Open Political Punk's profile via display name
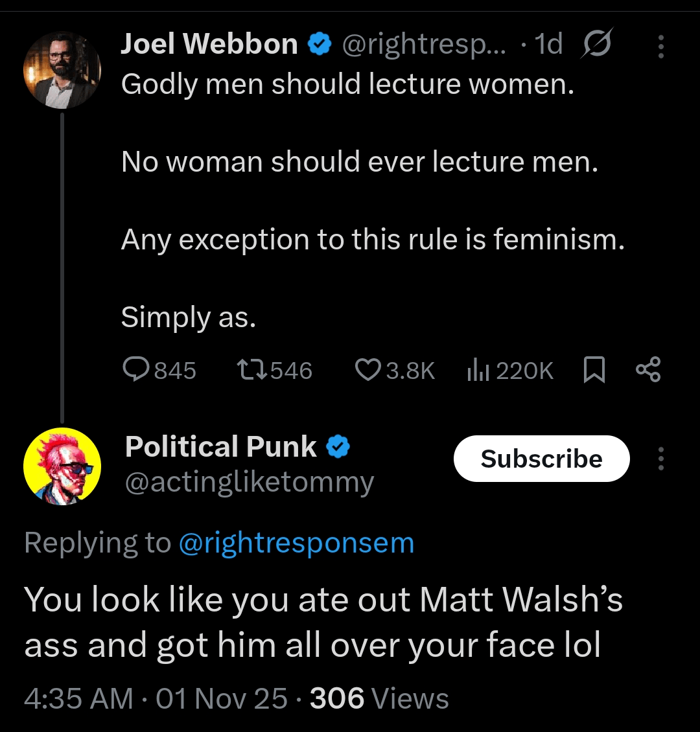 [x=221, y=447]
